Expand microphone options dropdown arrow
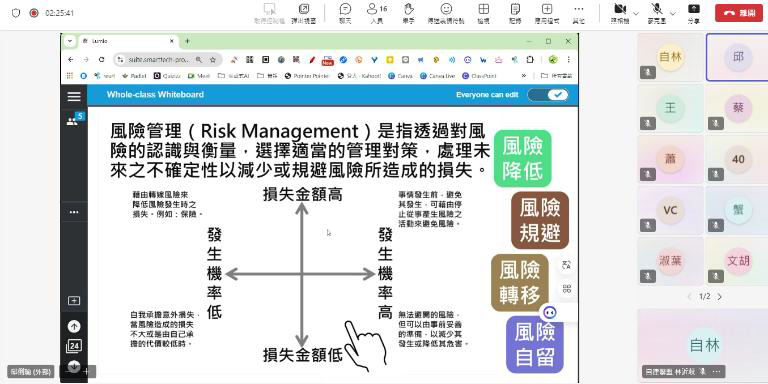The width and height of the screenshot is (768, 384). pyautogui.click(x=673, y=13)
